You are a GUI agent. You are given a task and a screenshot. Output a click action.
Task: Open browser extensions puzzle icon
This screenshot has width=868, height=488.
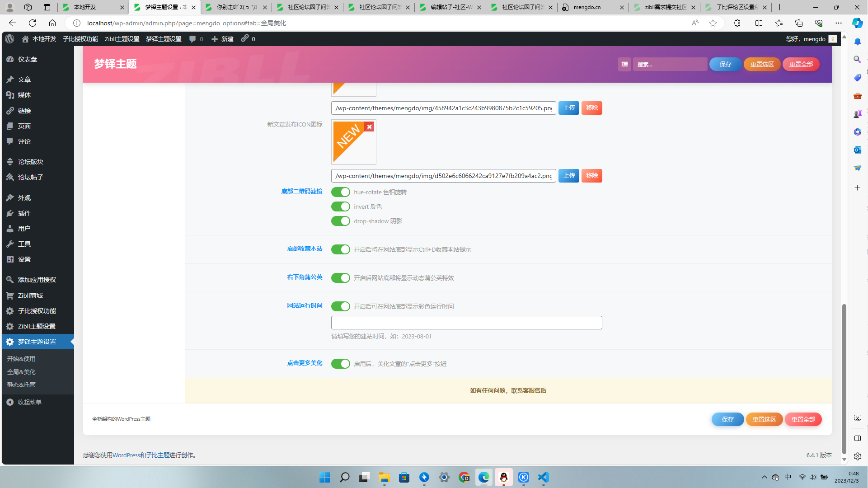click(x=737, y=23)
